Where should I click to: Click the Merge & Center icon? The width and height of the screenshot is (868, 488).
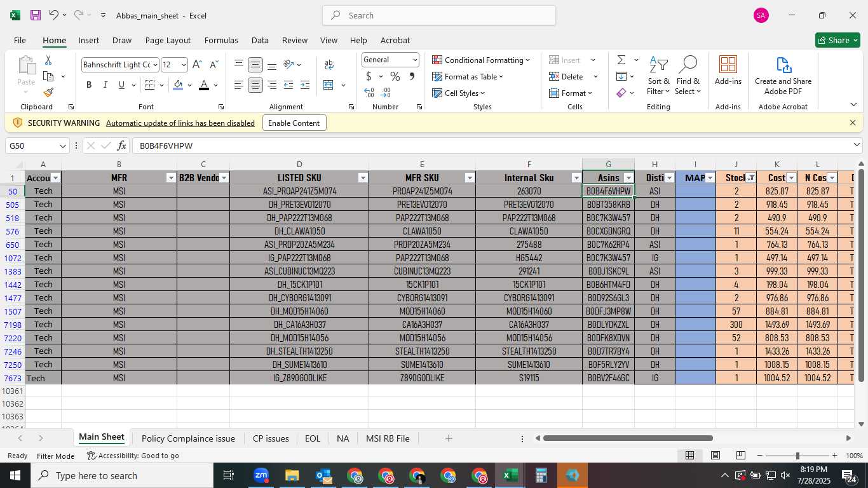point(329,85)
